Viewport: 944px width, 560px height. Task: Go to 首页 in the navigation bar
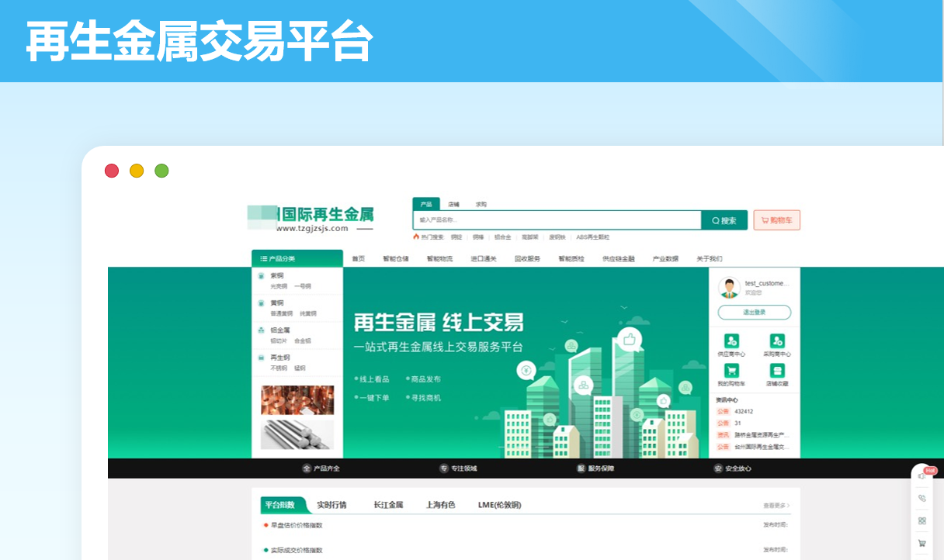tap(358, 259)
